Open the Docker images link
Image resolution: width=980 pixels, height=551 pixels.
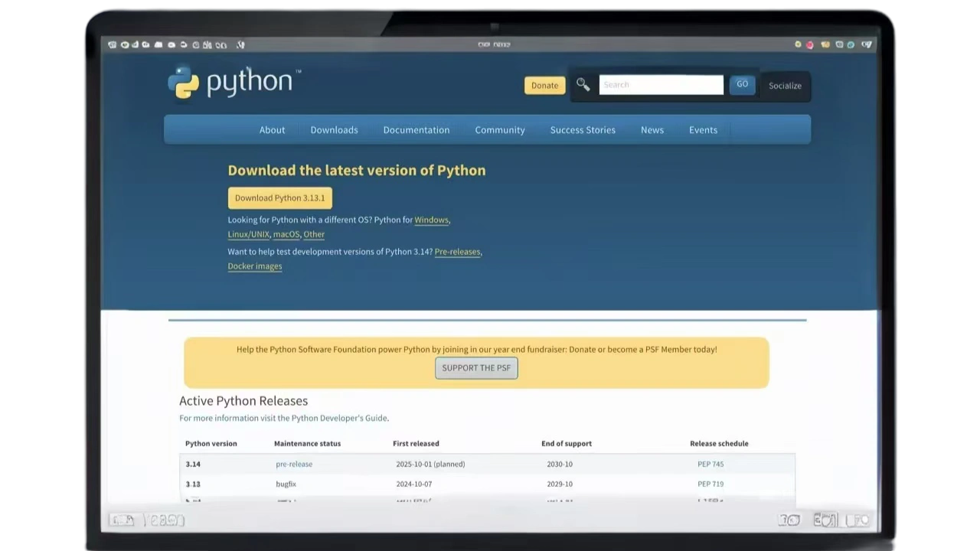(x=255, y=266)
